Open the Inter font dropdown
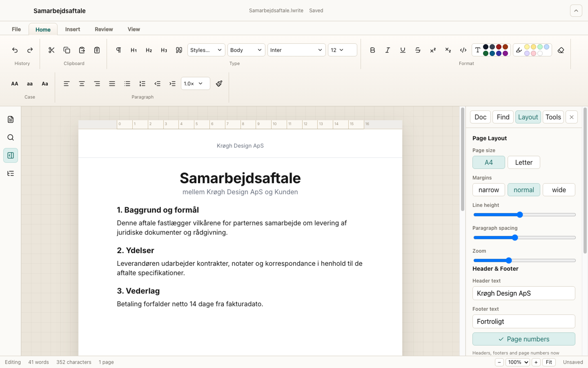 296,50
